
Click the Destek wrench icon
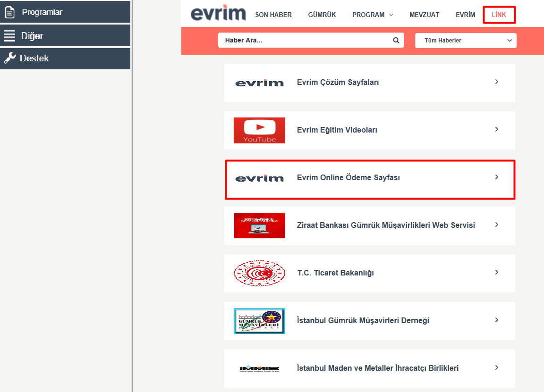(10, 58)
